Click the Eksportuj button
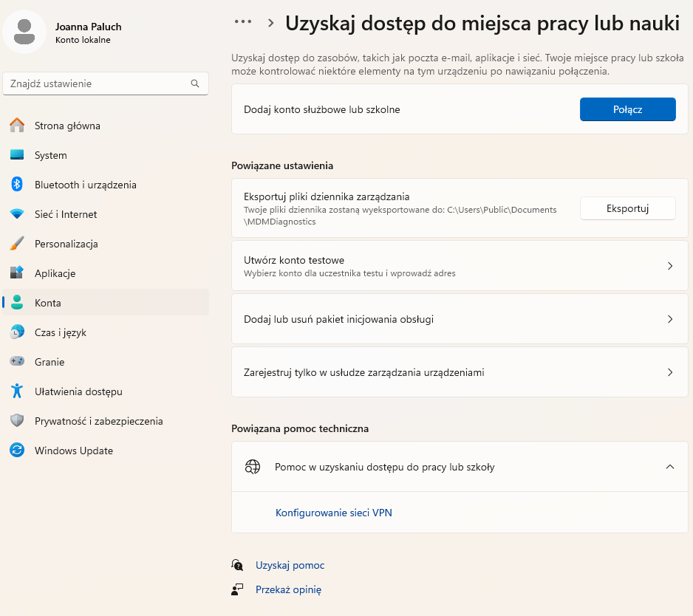 click(627, 208)
